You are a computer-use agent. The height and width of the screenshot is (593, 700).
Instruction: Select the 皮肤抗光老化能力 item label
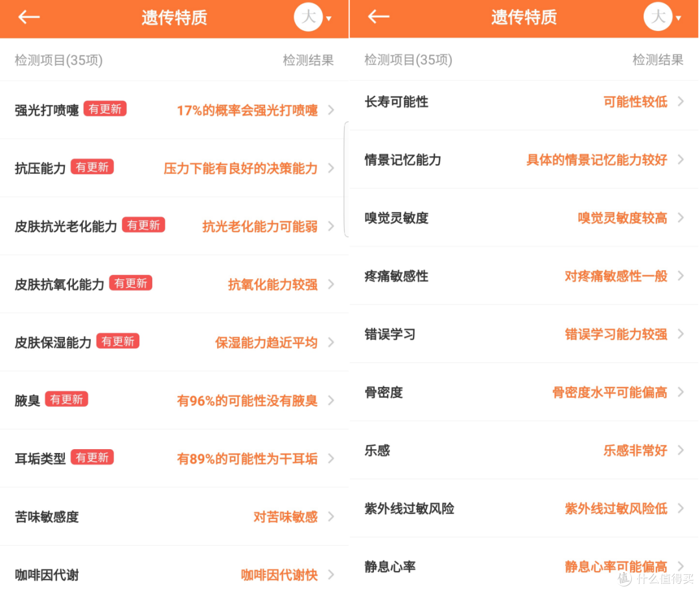66,226
